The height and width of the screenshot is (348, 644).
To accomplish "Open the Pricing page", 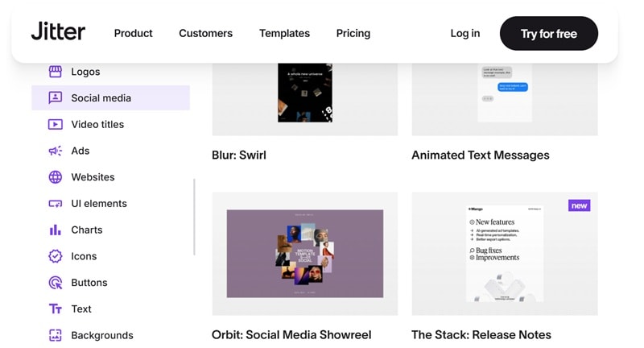I will point(353,33).
